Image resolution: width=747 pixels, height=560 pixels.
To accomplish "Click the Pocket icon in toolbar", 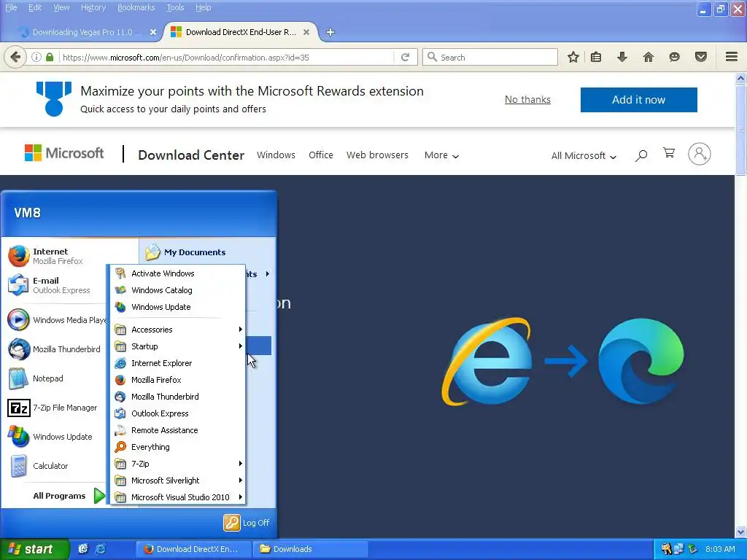I will tap(701, 57).
